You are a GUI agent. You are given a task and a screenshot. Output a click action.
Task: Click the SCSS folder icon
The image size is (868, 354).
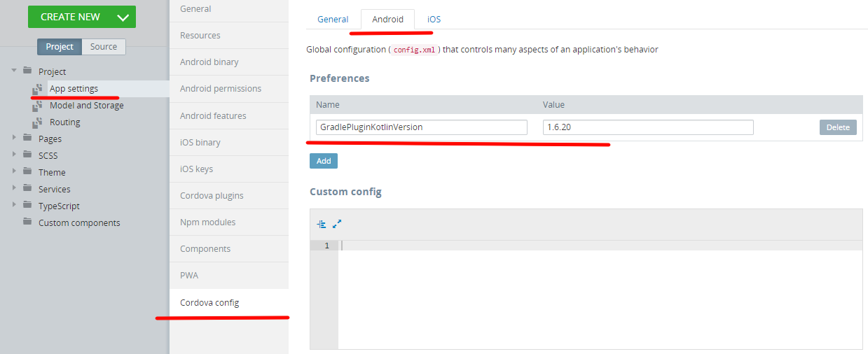[x=27, y=155]
